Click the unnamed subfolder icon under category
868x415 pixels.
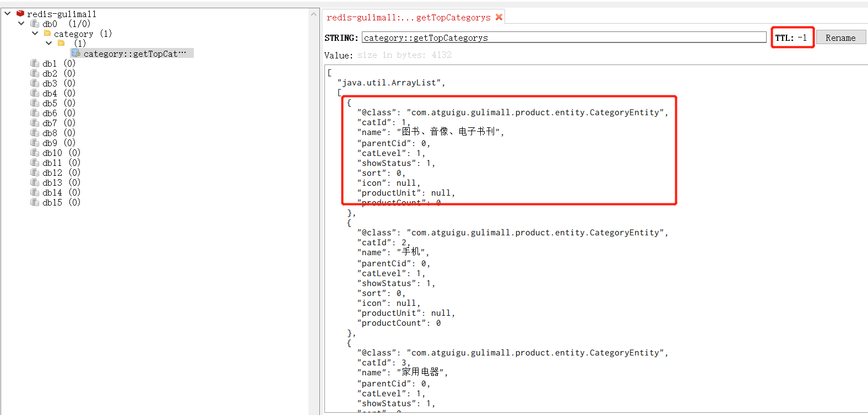(x=61, y=43)
